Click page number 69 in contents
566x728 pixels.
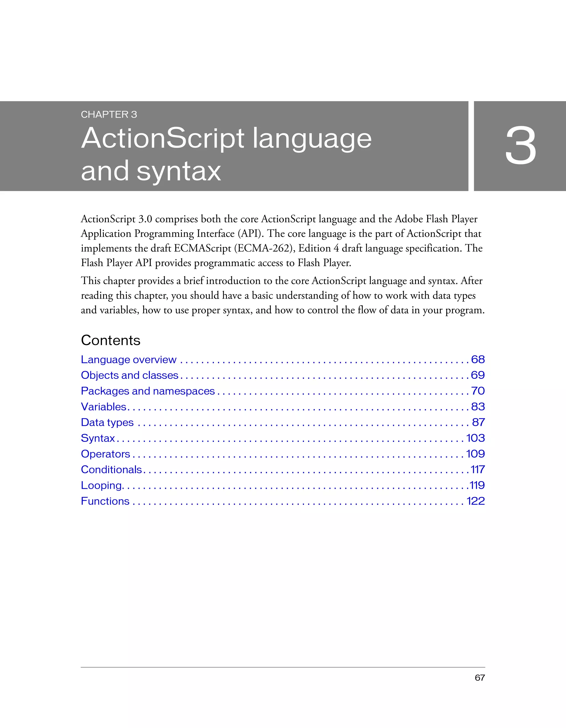pyautogui.click(x=478, y=375)
